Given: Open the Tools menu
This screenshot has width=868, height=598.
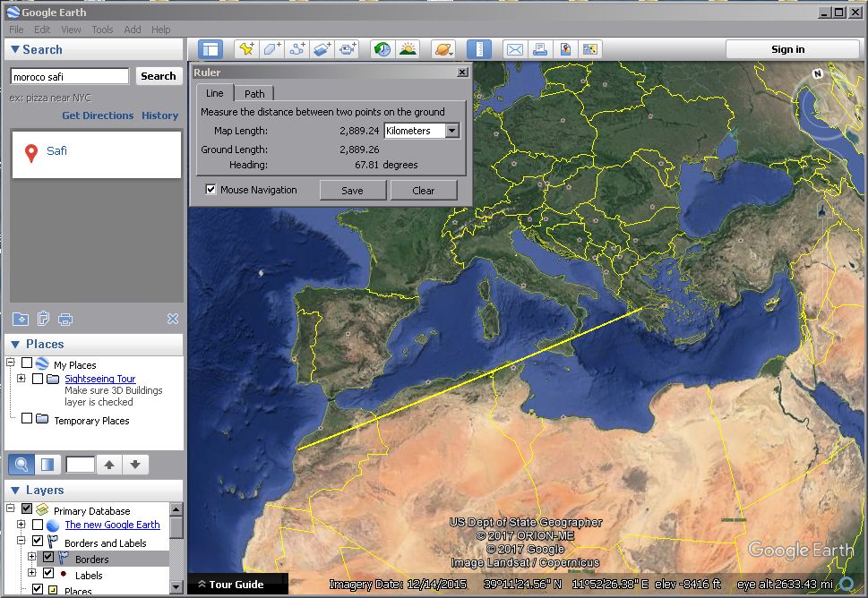Looking at the screenshot, I should (102, 30).
